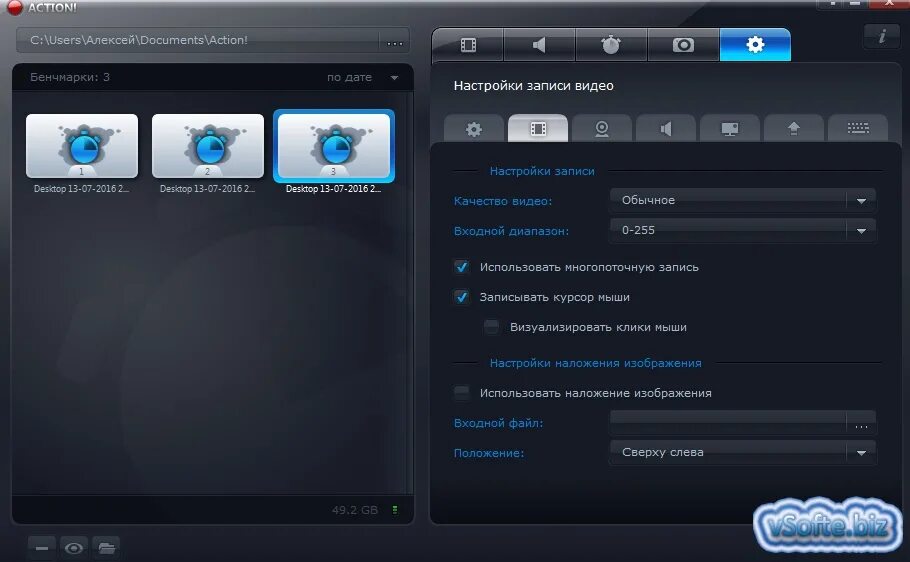The image size is (910, 562).
Task: Open the blue settings gear tab
Action: 755,45
